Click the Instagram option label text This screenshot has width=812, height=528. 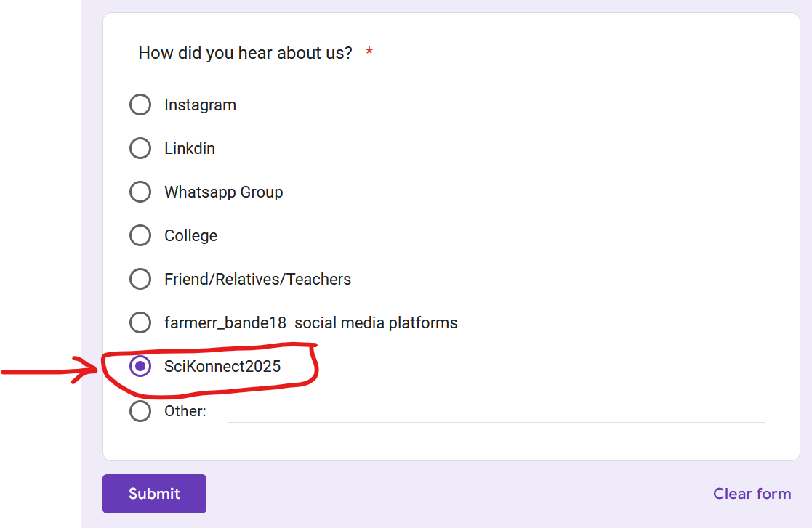[200, 105]
